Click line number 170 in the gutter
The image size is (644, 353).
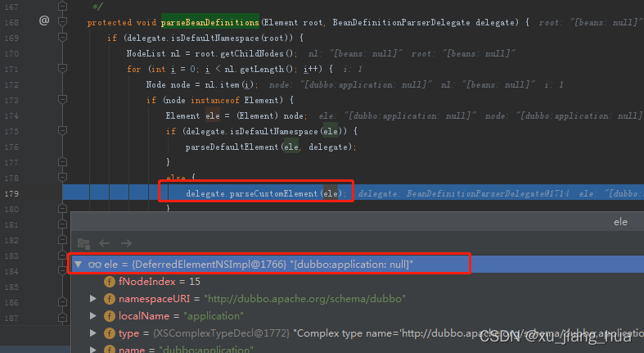click(x=11, y=53)
